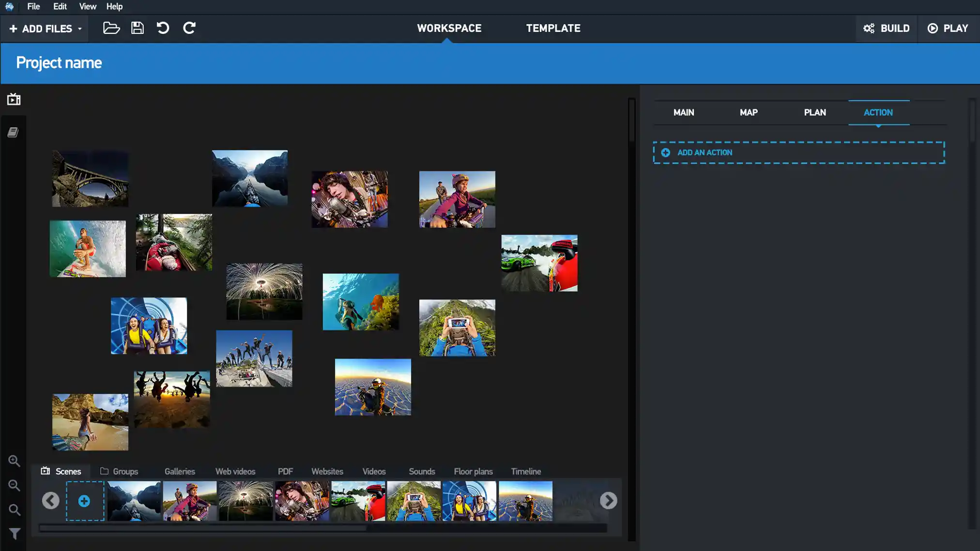The height and width of the screenshot is (551, 980).
Task: Open the View menu
Action: coord(88,6)
